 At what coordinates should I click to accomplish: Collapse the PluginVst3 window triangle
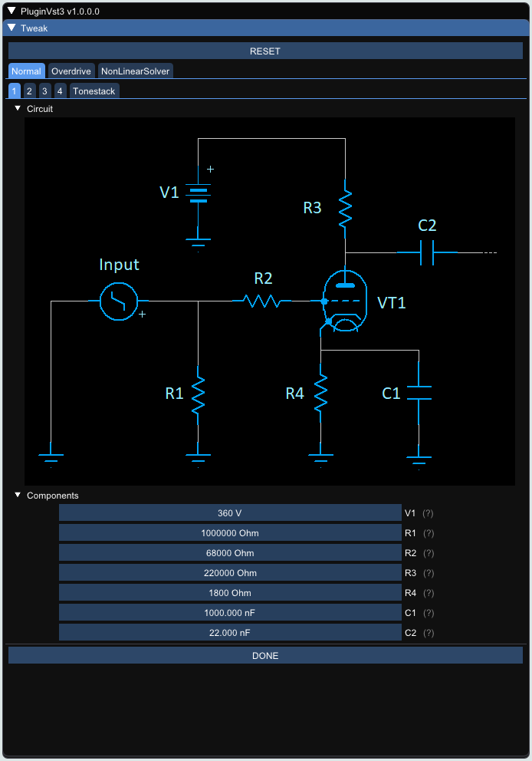coord(11,11)
